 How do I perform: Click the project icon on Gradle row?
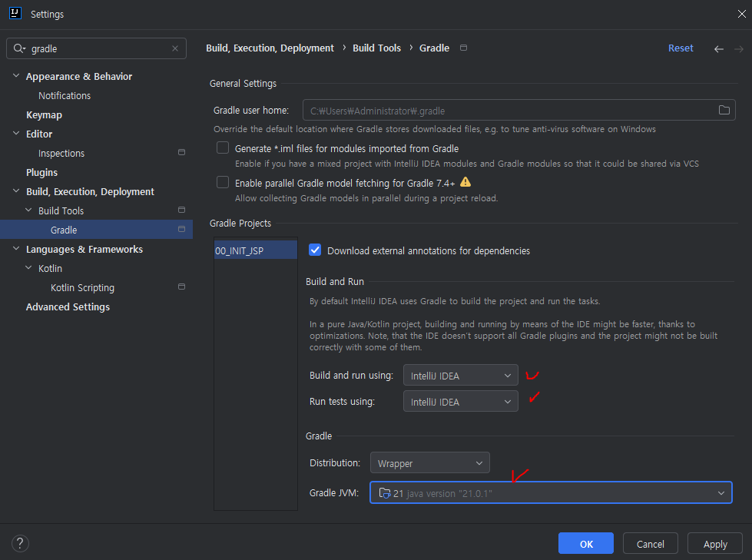pyautogui.click(x=181, y=229)
